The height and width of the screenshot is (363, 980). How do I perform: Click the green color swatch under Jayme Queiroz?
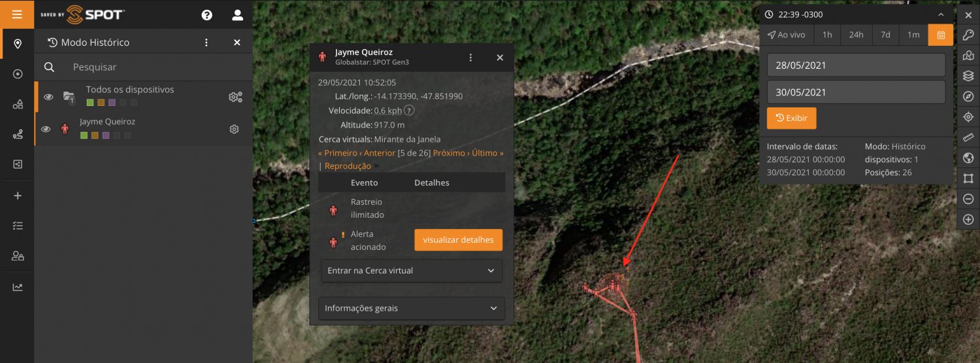pyautogui.click(x=84, y=135)
